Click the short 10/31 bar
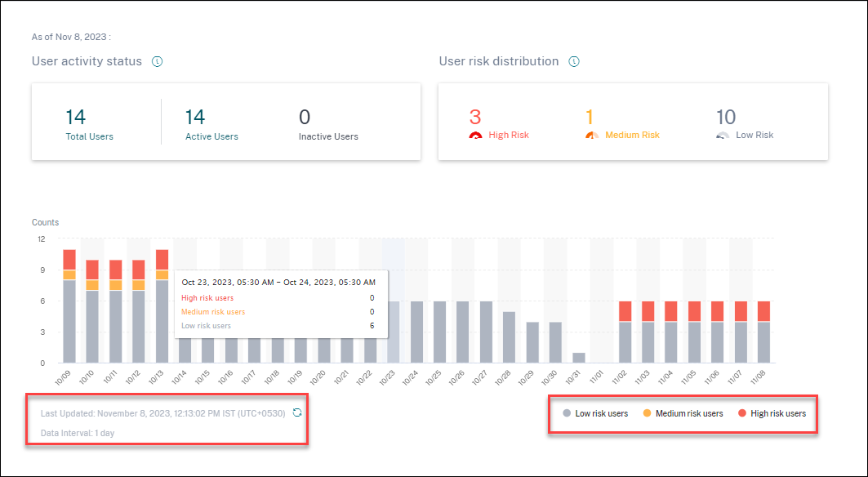 click(578, 357)
